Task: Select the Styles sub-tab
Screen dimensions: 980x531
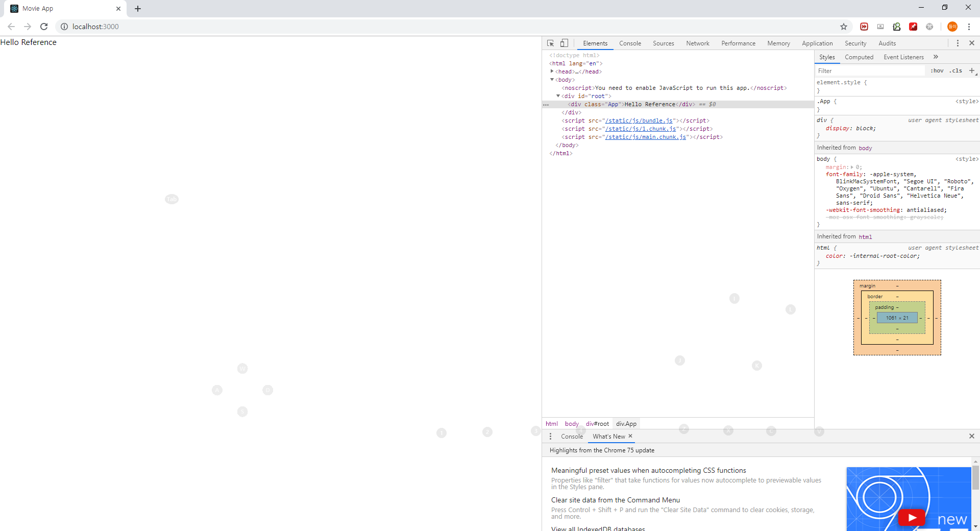Action: pos(827,57)
